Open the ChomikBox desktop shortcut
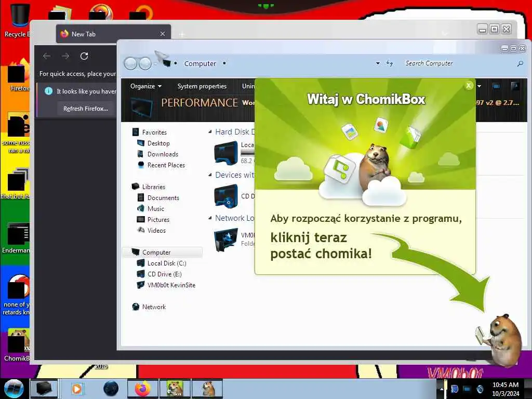Image resolution: width=532 pixels, height=399 pixels. point(17,345)
